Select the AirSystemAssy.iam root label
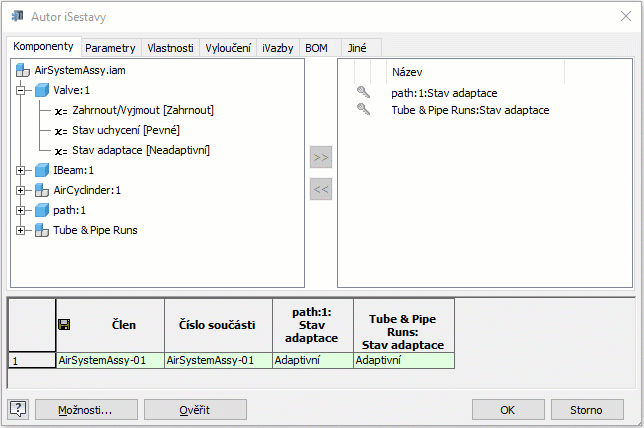This screenshot has width=644, height=428. pyautogui.click(x=80, y=70)
